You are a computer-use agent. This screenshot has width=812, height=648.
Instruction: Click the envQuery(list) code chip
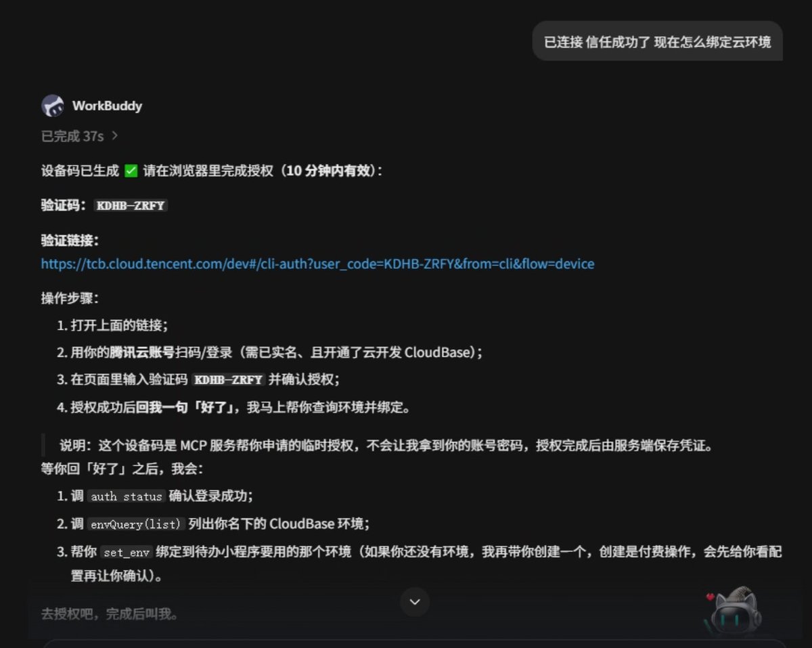click(135, 524)
